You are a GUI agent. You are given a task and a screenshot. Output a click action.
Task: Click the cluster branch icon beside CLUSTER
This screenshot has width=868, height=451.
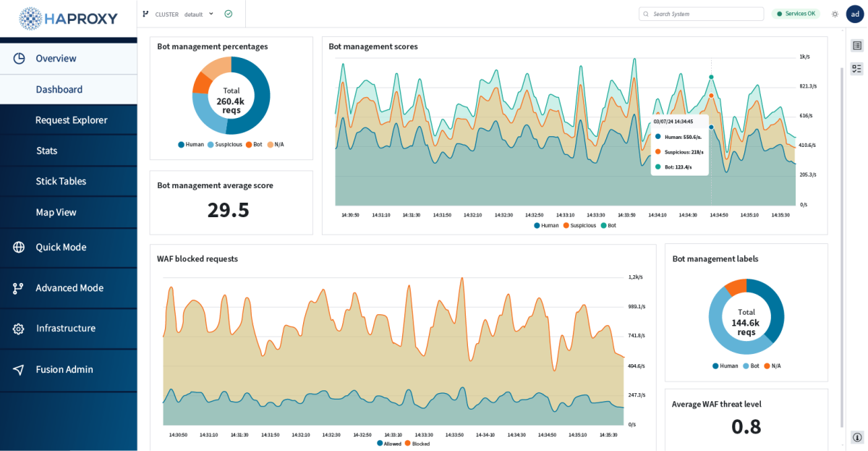147,14
